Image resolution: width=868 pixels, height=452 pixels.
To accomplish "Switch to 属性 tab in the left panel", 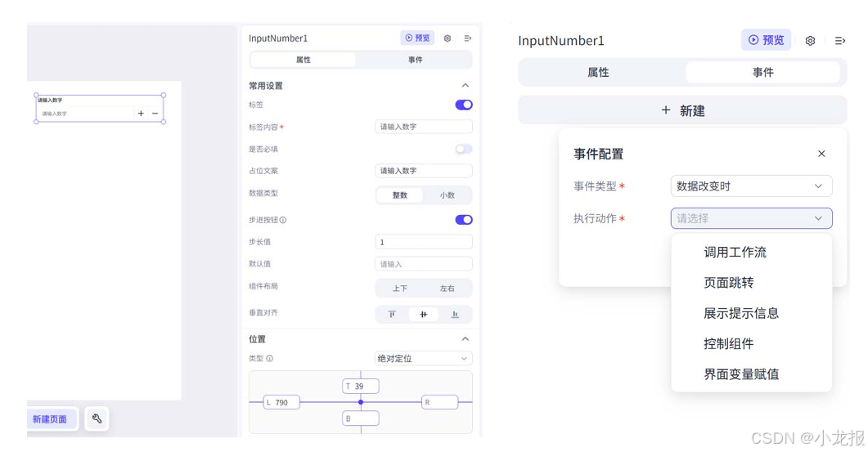I will click(x=303, y=60).
